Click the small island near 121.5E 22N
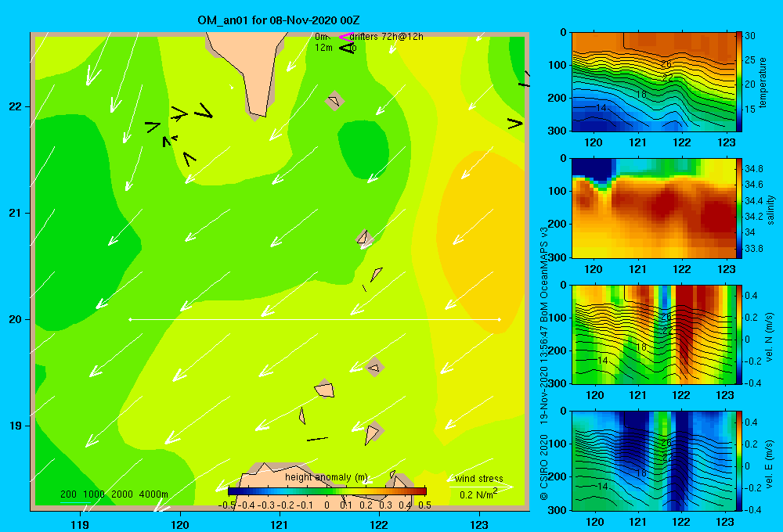 (334, 101)
